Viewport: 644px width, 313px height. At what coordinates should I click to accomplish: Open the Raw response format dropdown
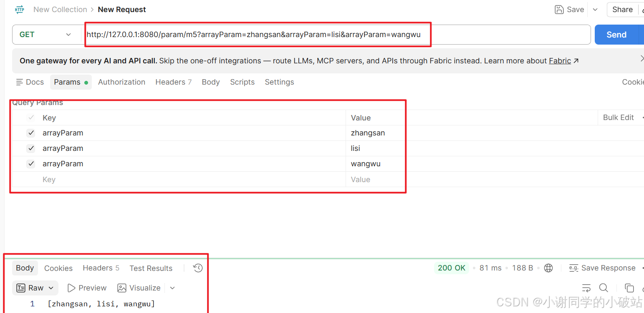pos(36,288)
